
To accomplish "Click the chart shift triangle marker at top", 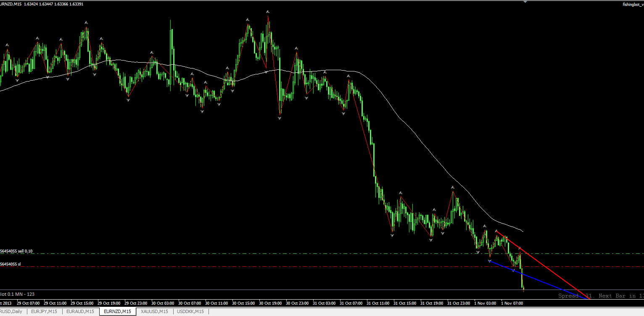I will pyautogui.click(x=525, y=2).
